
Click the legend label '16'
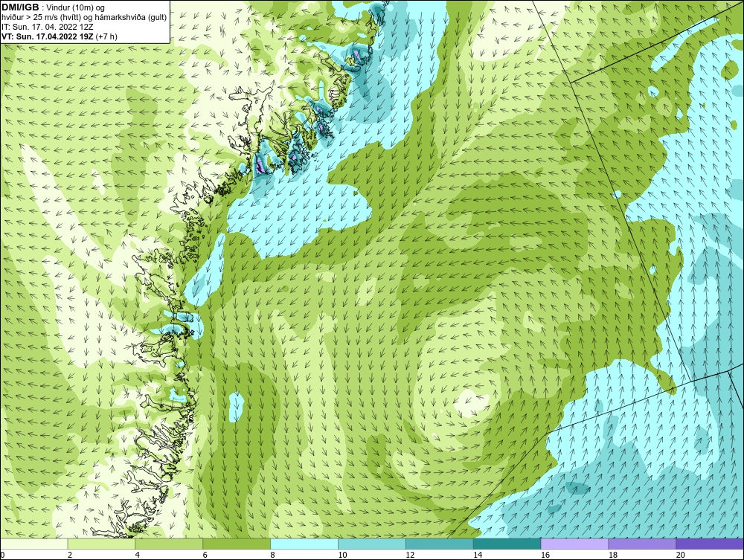coord(545,555)
